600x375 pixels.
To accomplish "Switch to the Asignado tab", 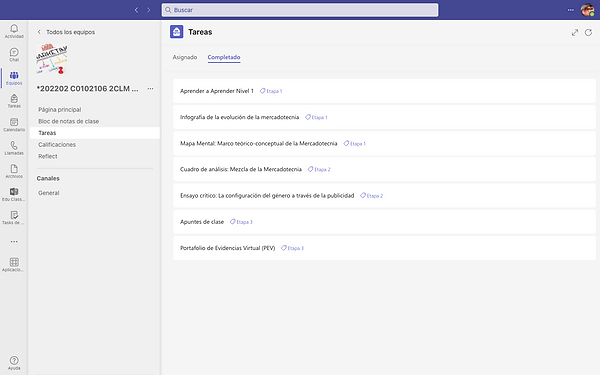I will [x=185, y=57].
